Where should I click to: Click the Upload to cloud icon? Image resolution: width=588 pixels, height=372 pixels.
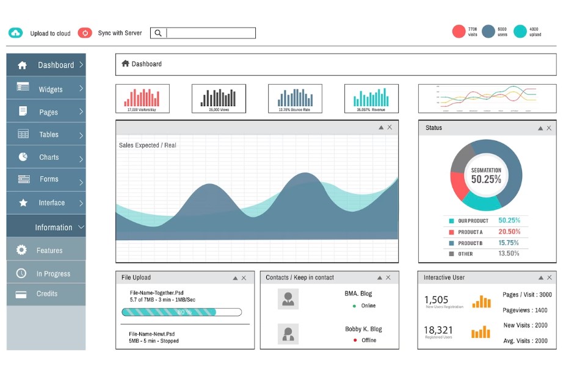[15, 33]
